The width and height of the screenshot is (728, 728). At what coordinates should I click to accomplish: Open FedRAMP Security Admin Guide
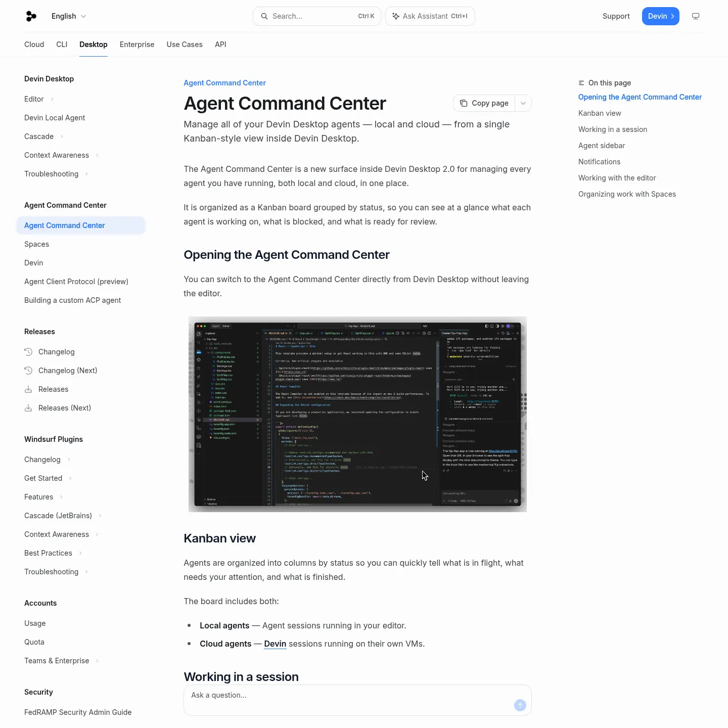78,712
